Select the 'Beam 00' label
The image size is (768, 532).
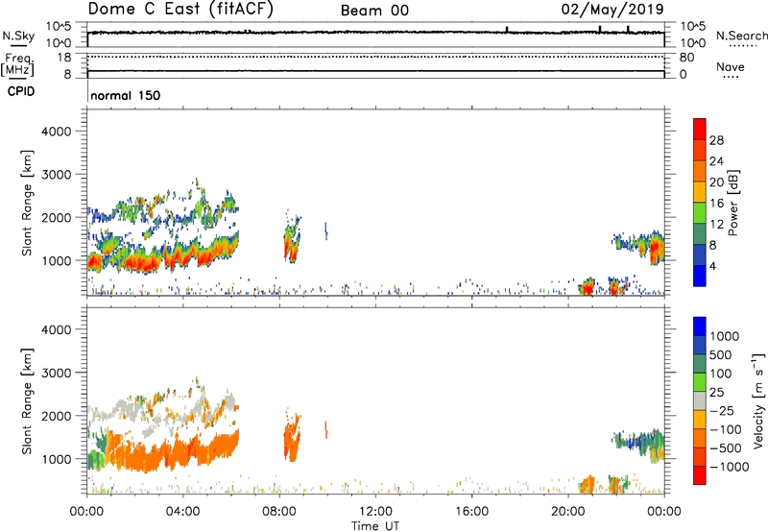pos(374,11)
